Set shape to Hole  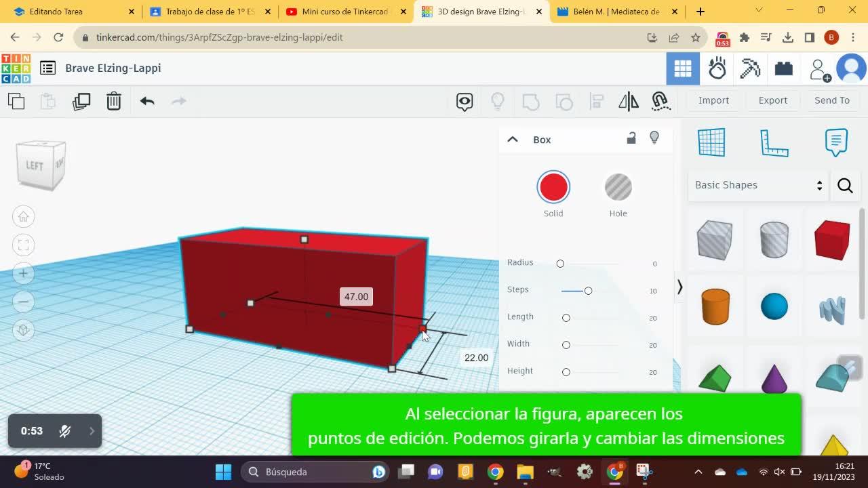click(x=618, y=187)
